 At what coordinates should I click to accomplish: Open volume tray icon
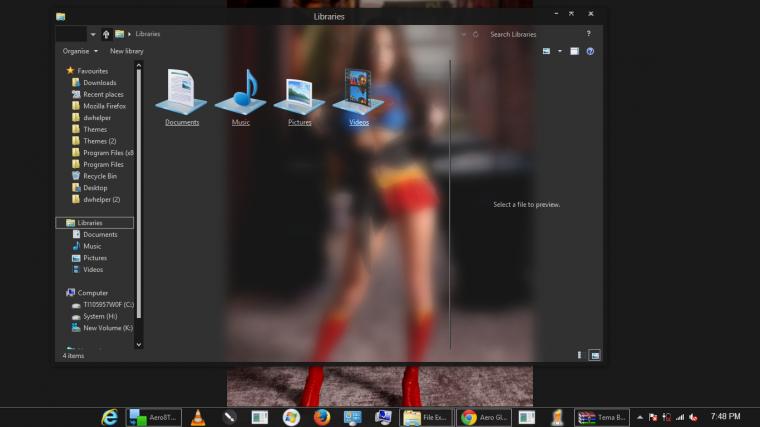tap(693, 417)
